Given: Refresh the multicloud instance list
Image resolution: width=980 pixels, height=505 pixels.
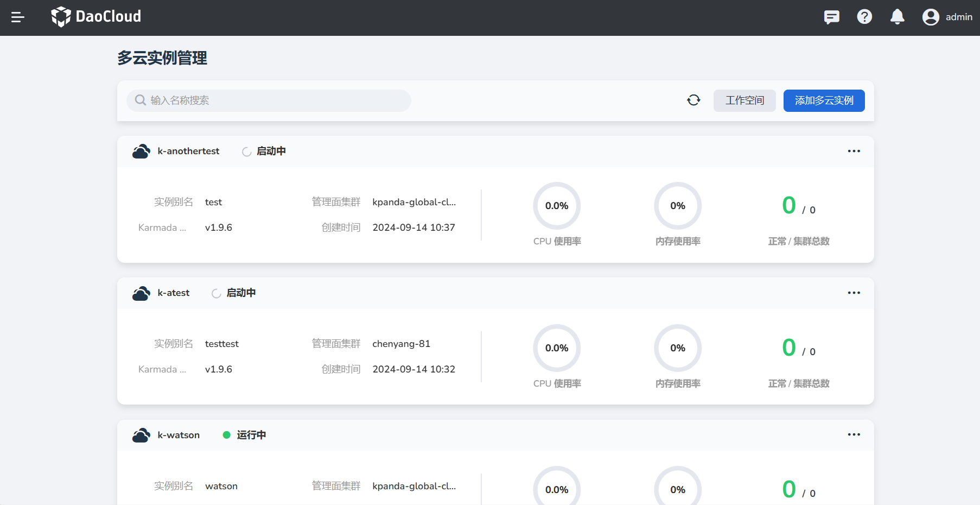Looking at the screenshot, I should click(693, 100).
